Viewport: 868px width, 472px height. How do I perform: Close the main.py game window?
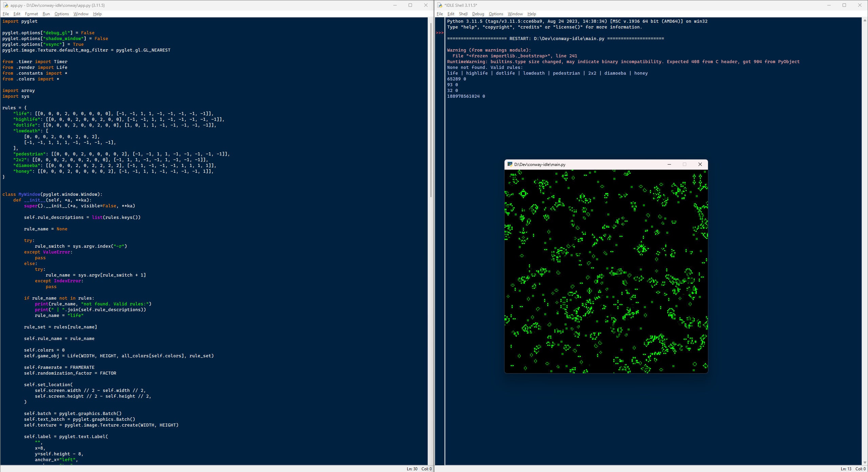coord(700,164)
